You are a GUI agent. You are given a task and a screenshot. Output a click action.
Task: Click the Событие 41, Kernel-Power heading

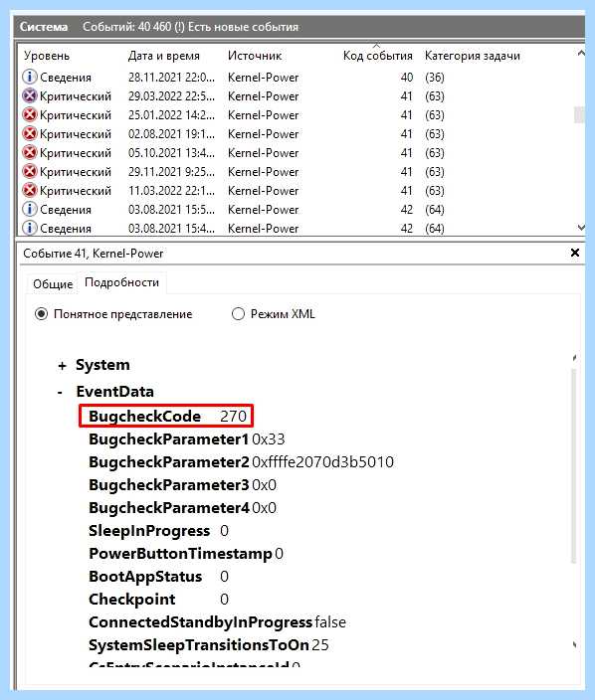pos(94,254)
